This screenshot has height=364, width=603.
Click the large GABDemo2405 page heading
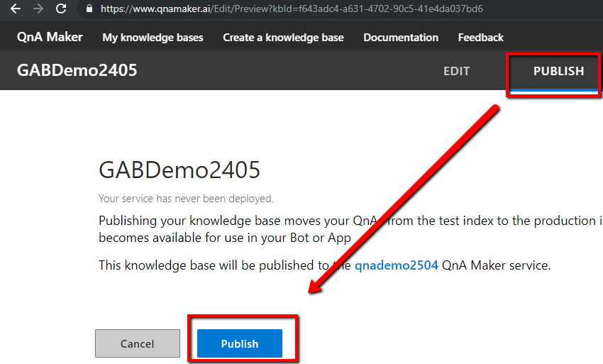pyautogui.click(x=179, y=170)
